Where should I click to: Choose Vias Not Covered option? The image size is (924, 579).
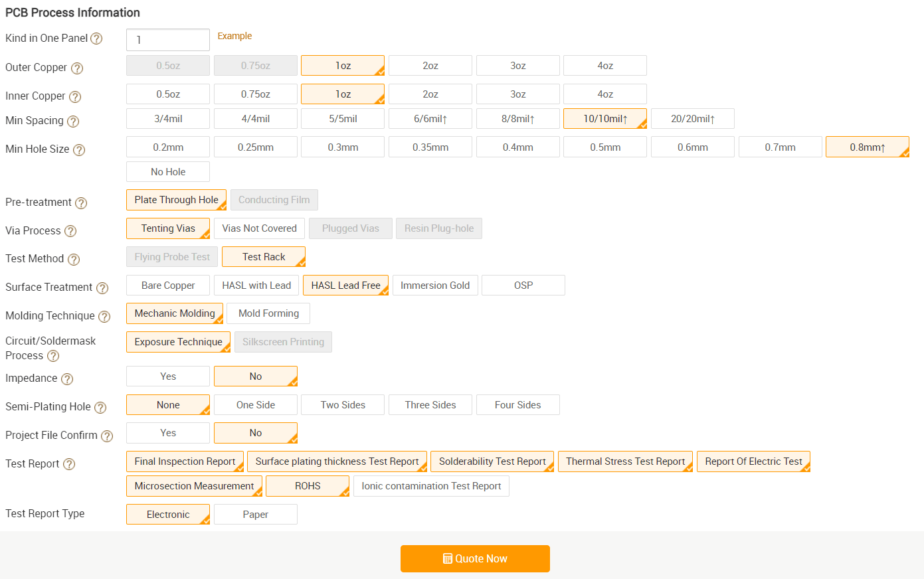[260, 228]
